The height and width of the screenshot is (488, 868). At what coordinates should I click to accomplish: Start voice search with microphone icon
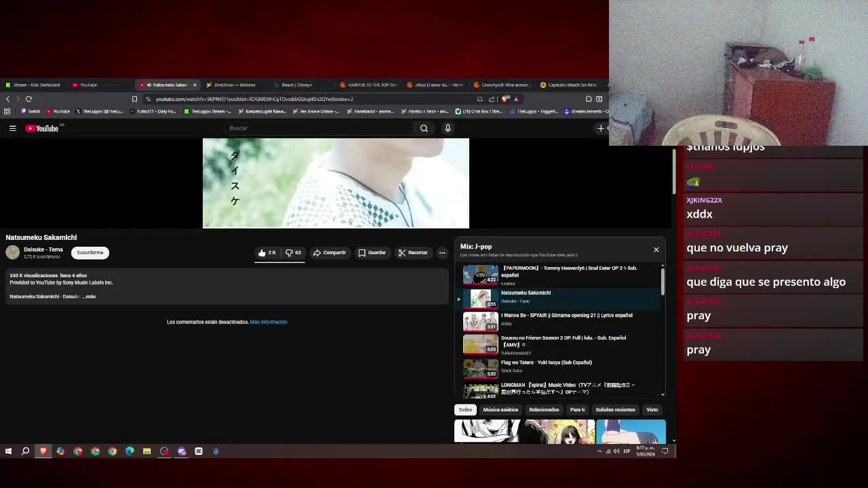(x=448, y=128)
